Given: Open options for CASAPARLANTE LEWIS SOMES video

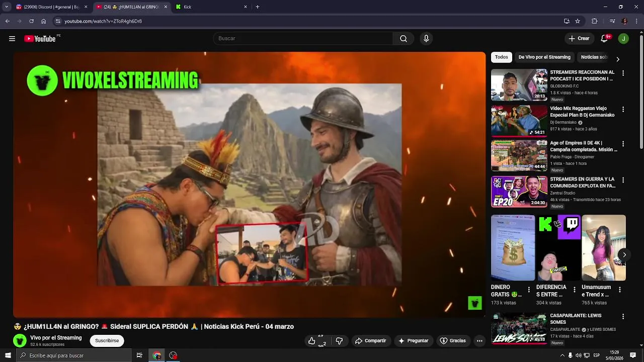Looking at the screenshot, I should click(623, 317).
